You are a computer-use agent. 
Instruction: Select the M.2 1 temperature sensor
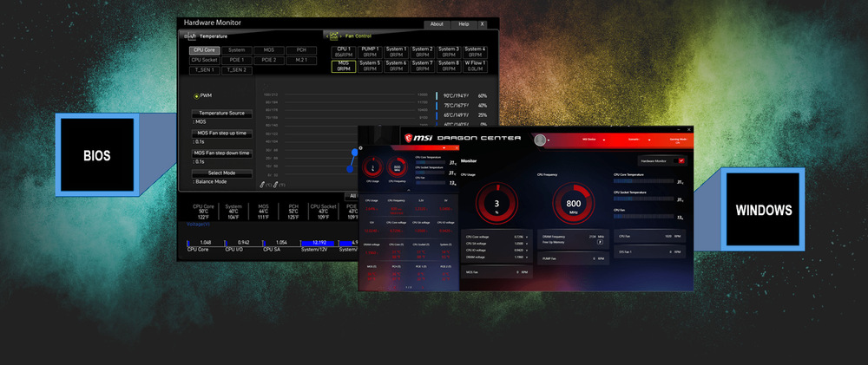click(x=302, y=60)
